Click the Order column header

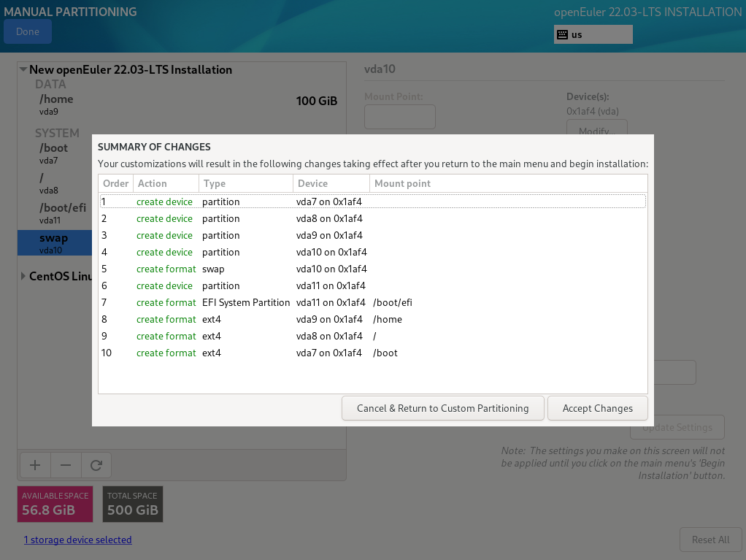[x=115, y=183]
